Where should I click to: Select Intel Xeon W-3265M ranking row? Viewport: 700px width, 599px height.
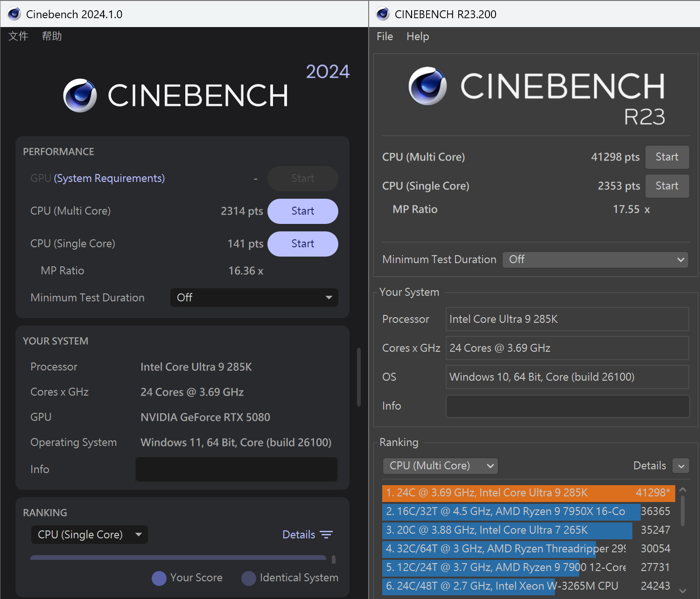click(x=528, y=586)
